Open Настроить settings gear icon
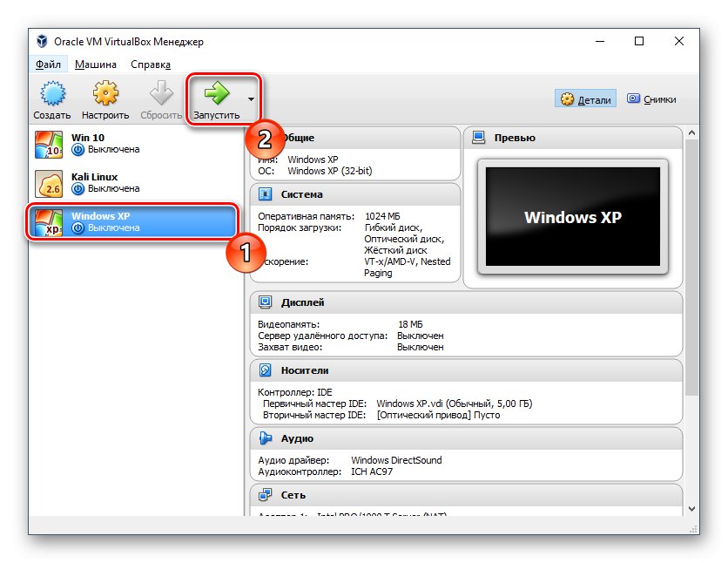This screenshot has height=563, width=728. point(105,93)
